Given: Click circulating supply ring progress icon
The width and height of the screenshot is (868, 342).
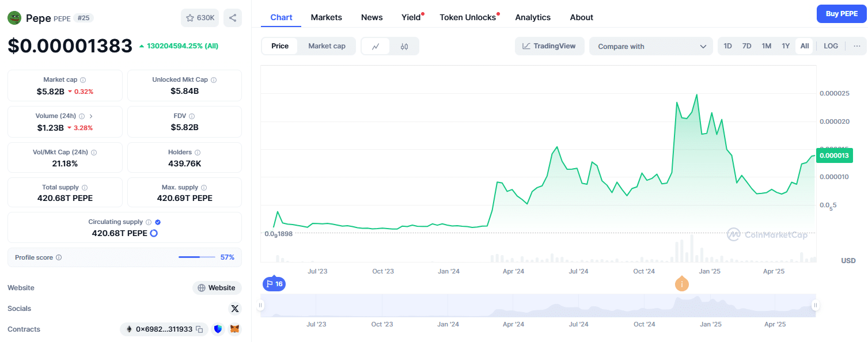Looking at the screenshot, I should tap(154, 233).
